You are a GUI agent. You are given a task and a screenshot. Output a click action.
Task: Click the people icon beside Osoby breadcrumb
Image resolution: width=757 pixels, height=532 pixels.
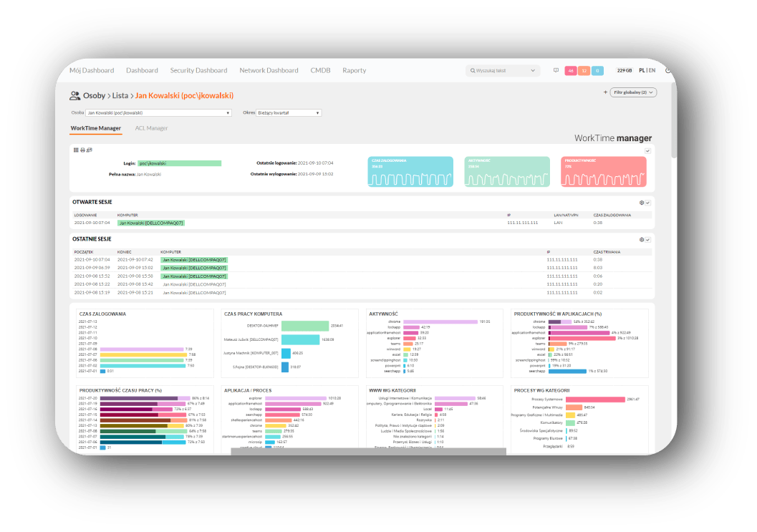(74, 95)
